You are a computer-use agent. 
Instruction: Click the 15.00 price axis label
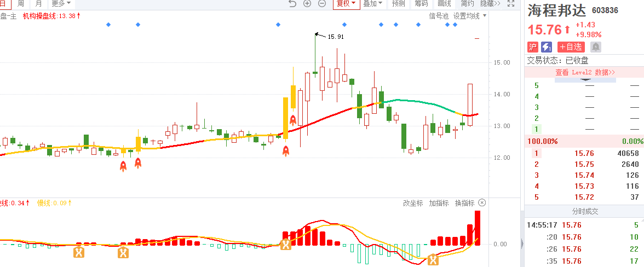501,62
